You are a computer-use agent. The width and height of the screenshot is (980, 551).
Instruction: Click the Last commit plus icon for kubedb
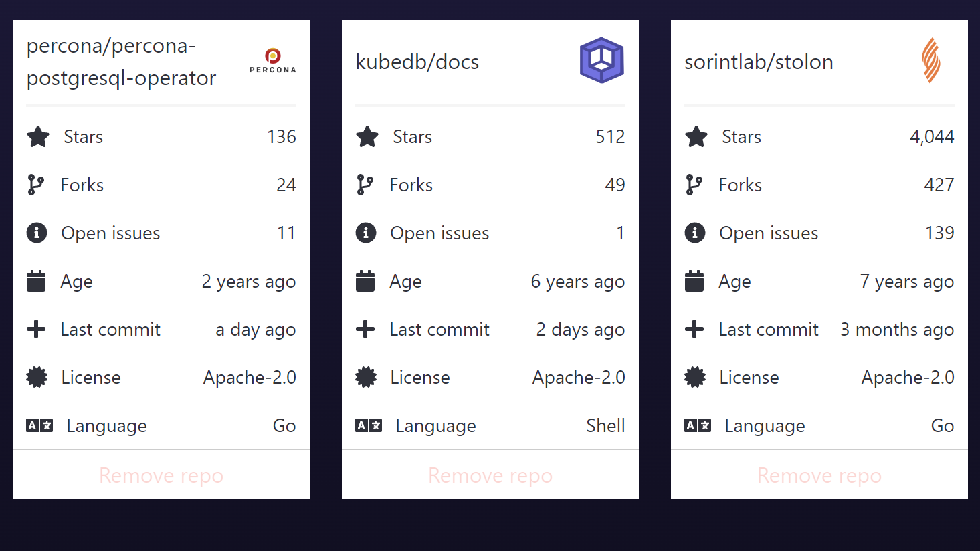pos(365,329)
